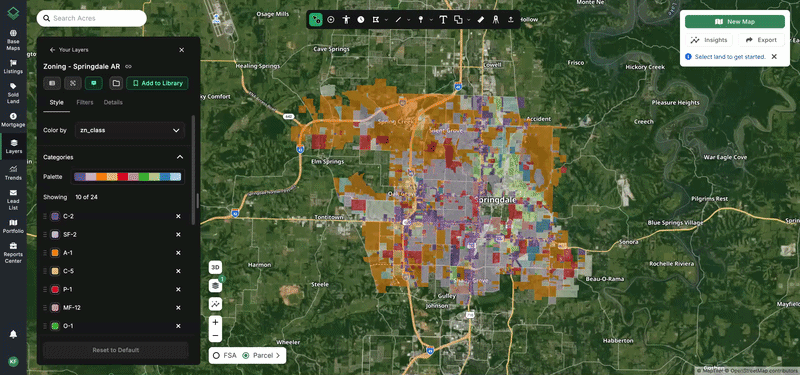800x375 pixels.
Task: Open Sold Land in sidebar
Action: coord(13,93)
